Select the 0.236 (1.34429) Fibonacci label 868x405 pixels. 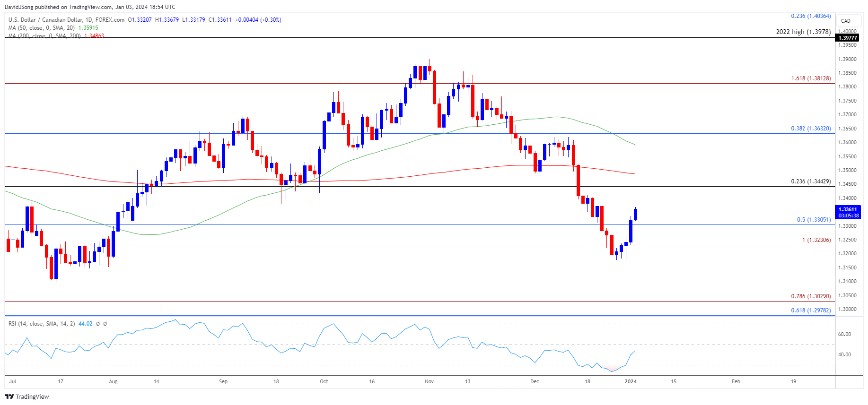click(811, 181)
